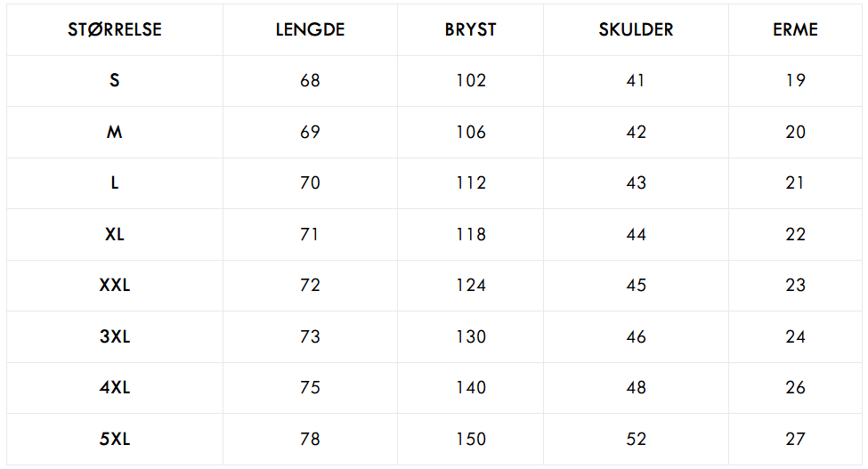
Task: Click the skulder value 52
Action: coord(636,439)
